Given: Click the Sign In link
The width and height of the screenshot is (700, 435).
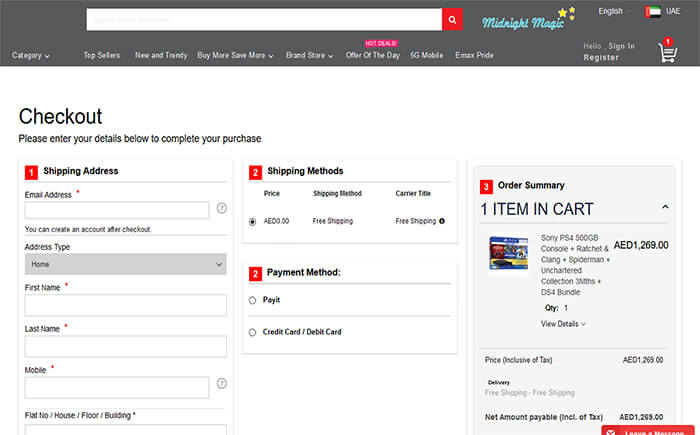Looking at the screenshot, I should [x=621, y=46].
